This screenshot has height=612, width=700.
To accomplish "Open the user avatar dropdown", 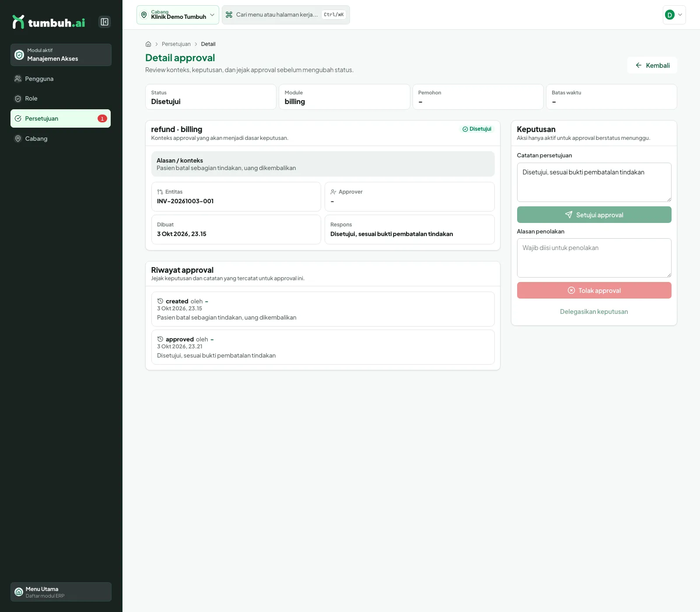I will [x=674, y=15].
